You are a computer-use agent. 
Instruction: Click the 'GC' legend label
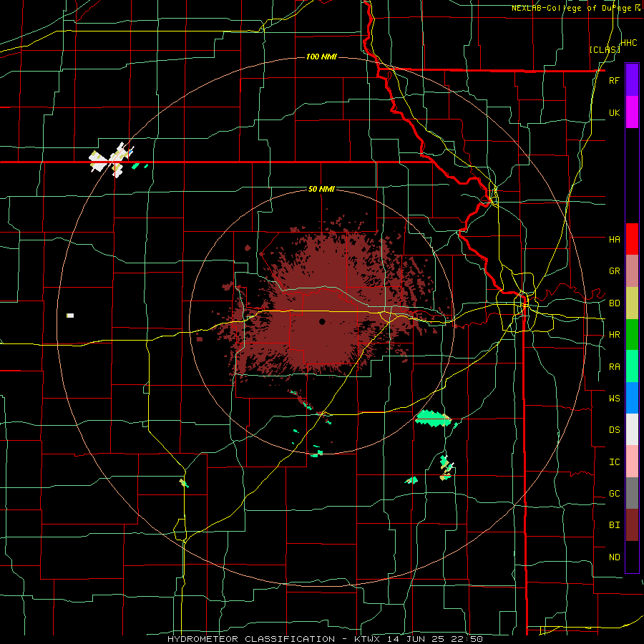614,494
